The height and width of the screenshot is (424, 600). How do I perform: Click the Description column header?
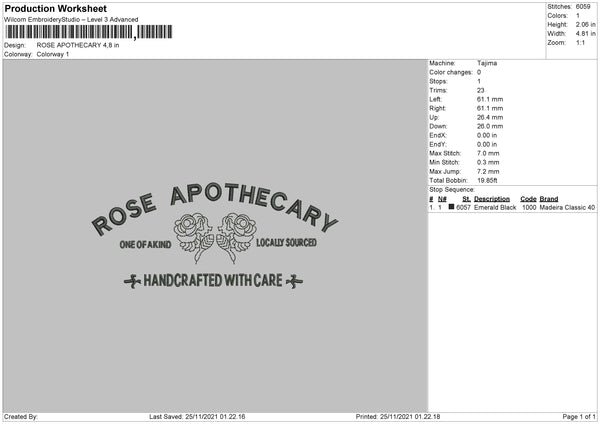[x=492, y=199]
